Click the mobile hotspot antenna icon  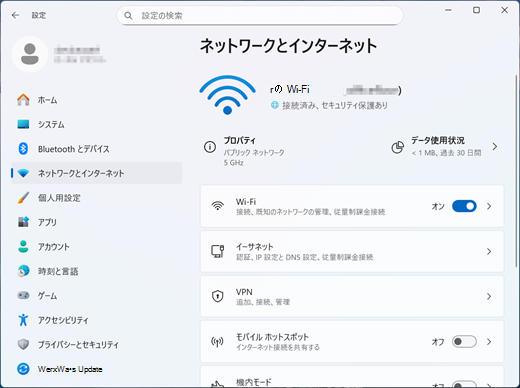pos(218,342)
